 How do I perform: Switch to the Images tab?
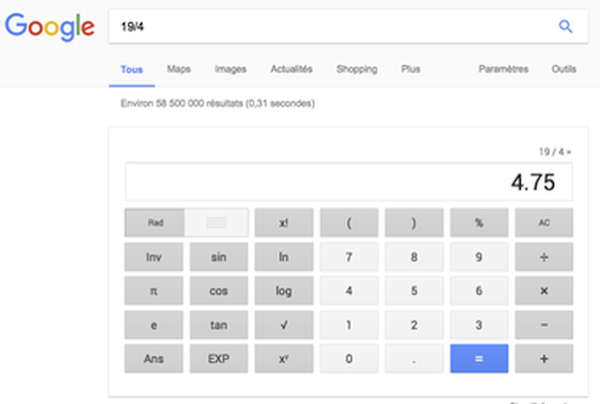tap(230, 69)
